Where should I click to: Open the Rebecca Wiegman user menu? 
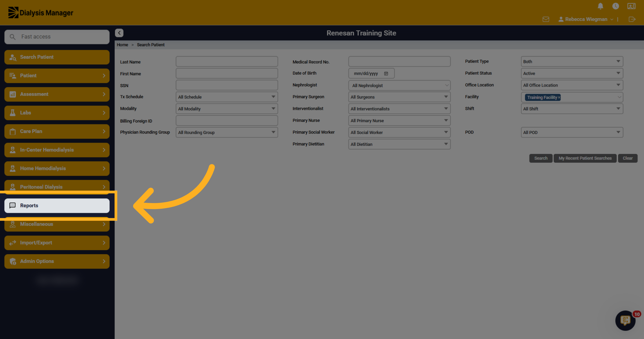586,19
